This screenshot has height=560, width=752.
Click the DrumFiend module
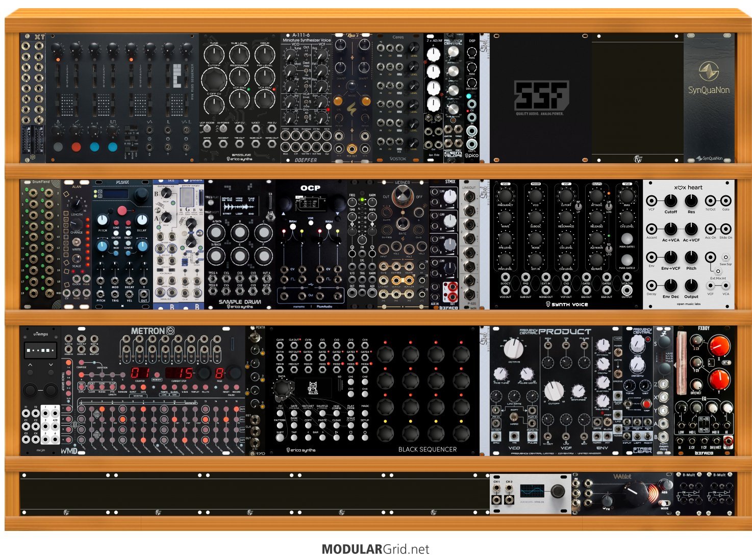(x=41, y=244)
